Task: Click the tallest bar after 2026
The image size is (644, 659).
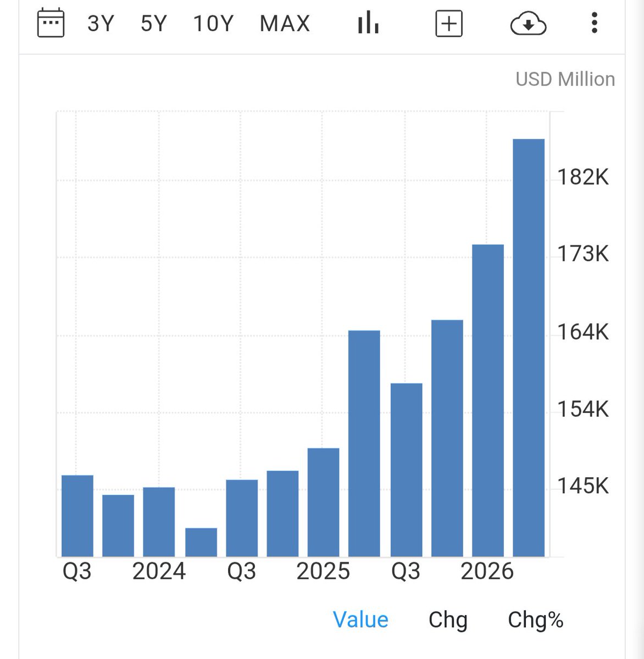Action: [529, 348]
